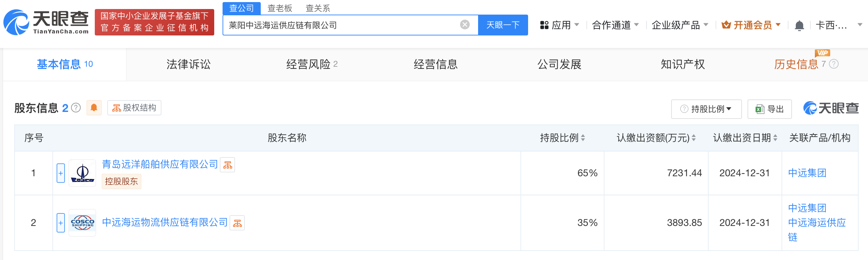Switch to 查公司 search tab

coord(242,8)
